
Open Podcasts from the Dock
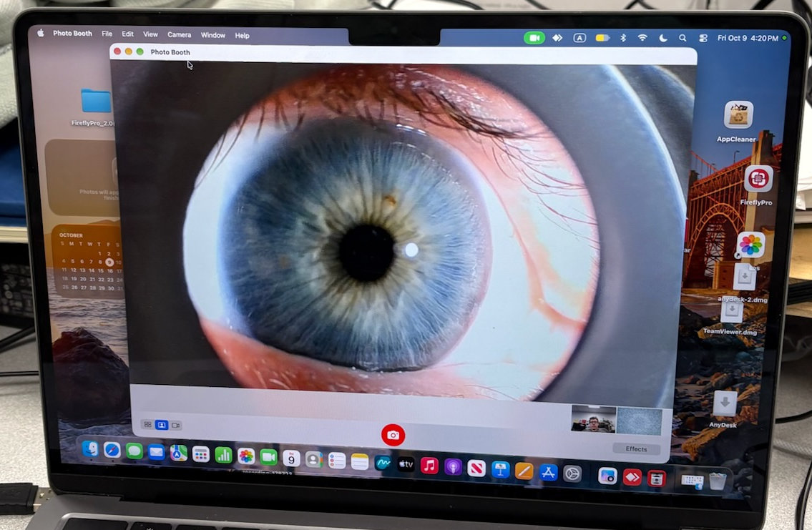pos(453,467)
